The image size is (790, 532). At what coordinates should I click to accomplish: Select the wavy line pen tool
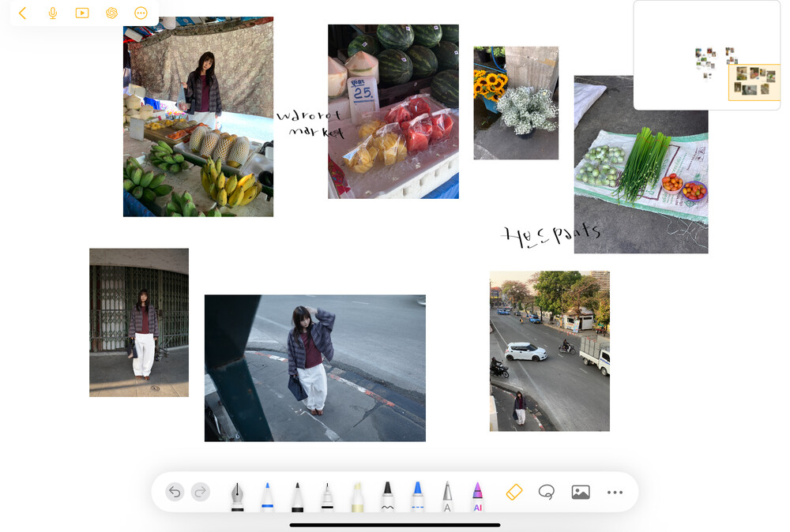click(x=387, y=495)
